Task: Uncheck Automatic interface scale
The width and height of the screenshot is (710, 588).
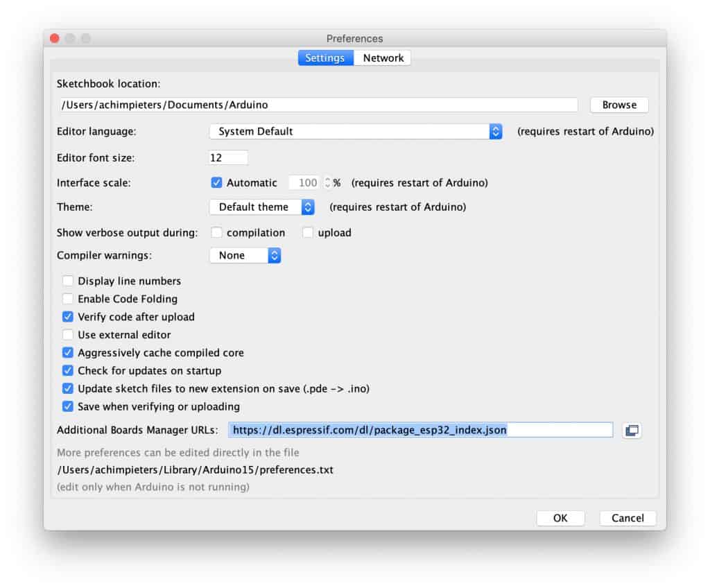Action: (x=216, y=182)
